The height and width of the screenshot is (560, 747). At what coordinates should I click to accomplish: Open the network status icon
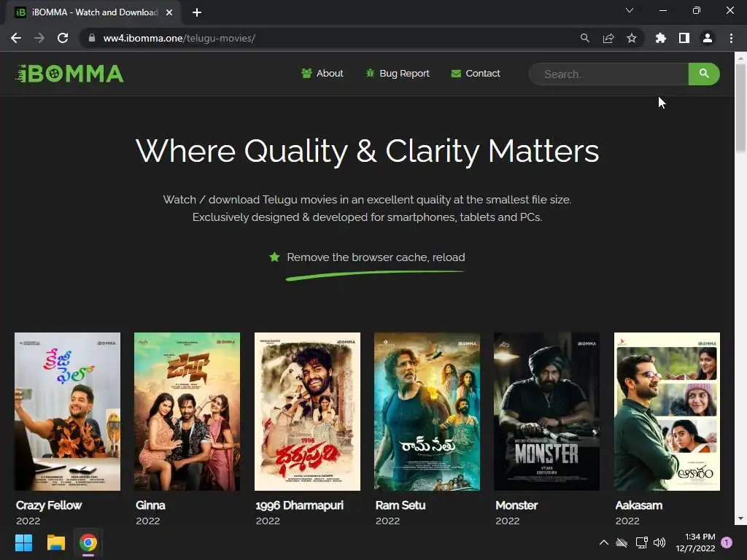pyautogui.click(x=641, y=542)
